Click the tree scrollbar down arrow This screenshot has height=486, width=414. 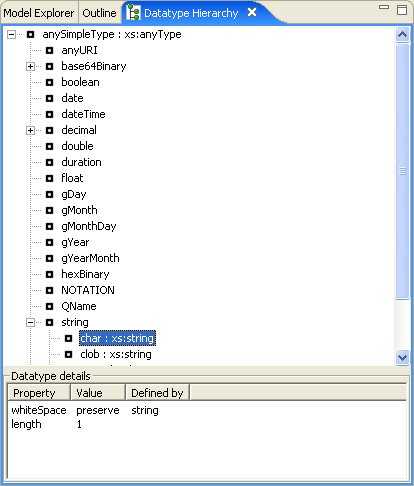point(402,358)
